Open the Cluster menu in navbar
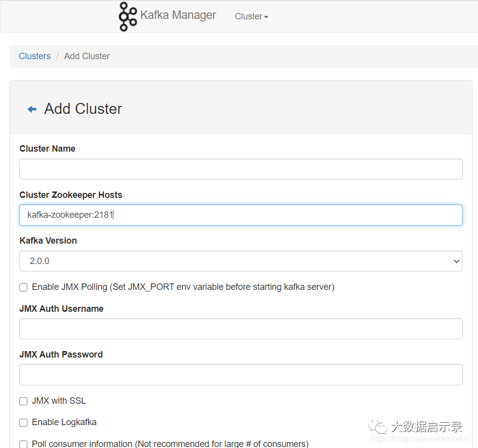 (251, 16)
